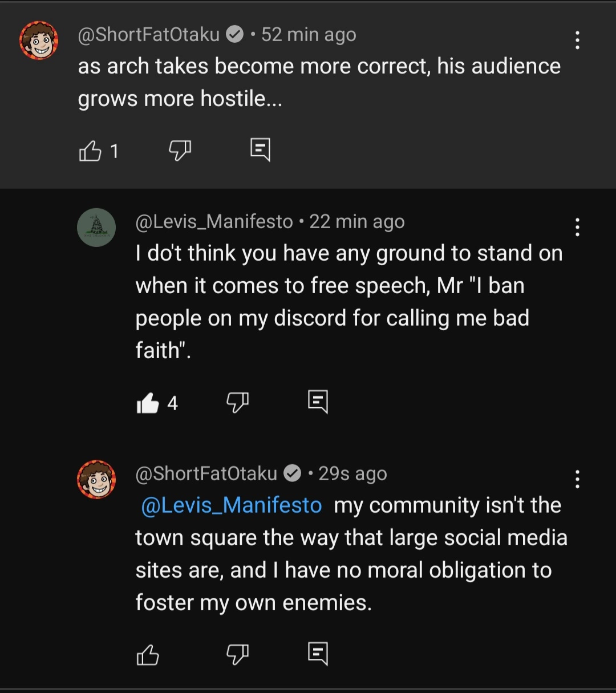
Task: Dislike the Levis_Manifesto free speech comment
Action: click(237, 403)
